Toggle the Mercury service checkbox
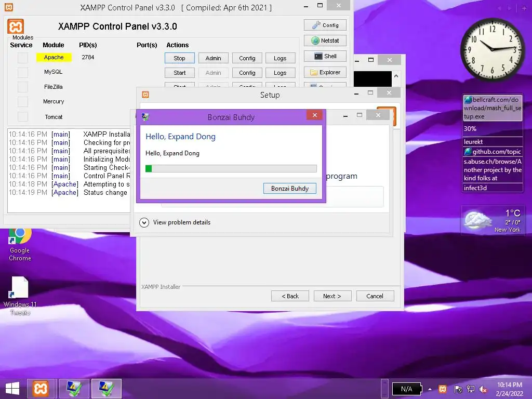The image size is (532, 399). coord(23,101)
